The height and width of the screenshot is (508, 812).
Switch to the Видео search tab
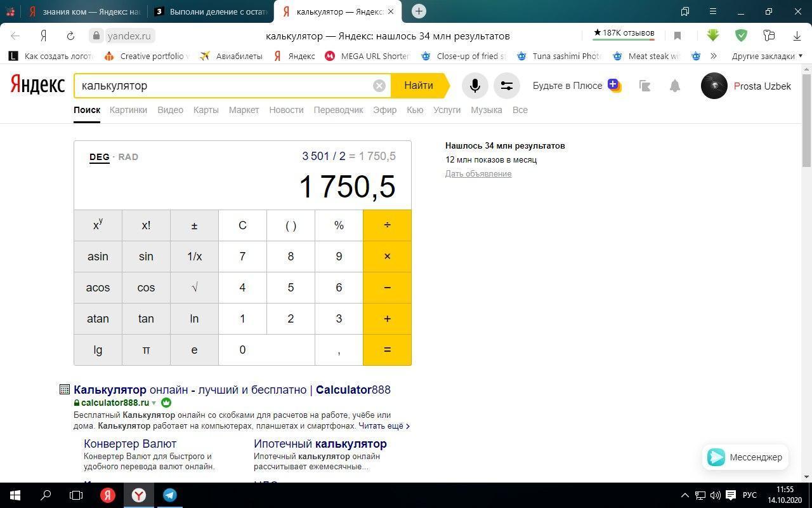point(170,110)
